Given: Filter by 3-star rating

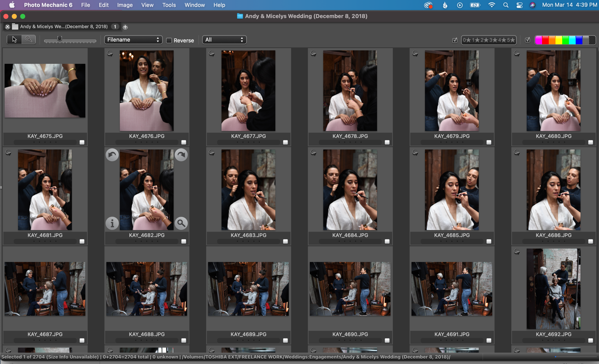Looking at the screenshot, I should tap(493, 40).
